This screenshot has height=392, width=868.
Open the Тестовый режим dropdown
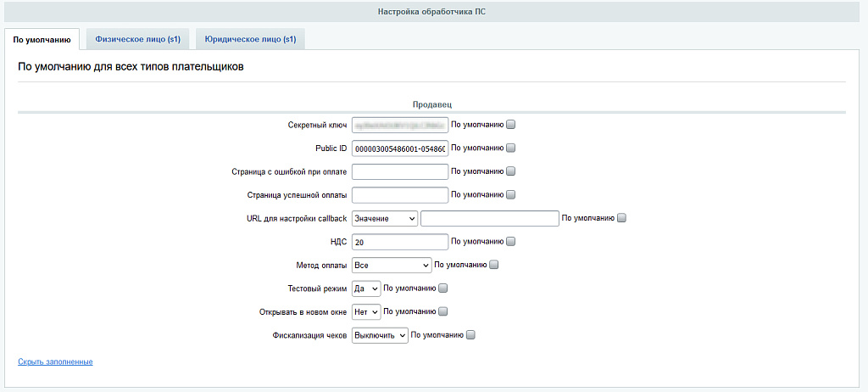[366, 288]
